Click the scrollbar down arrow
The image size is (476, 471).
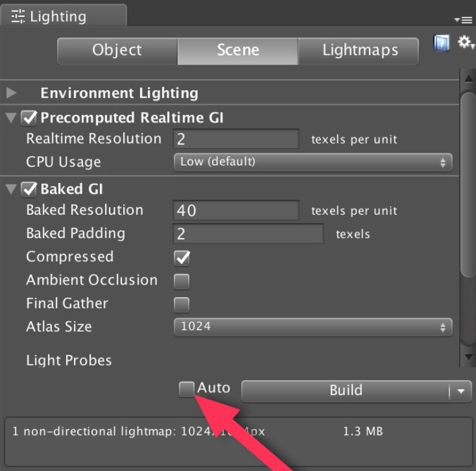pyautogui.click(x=468, y=358)
